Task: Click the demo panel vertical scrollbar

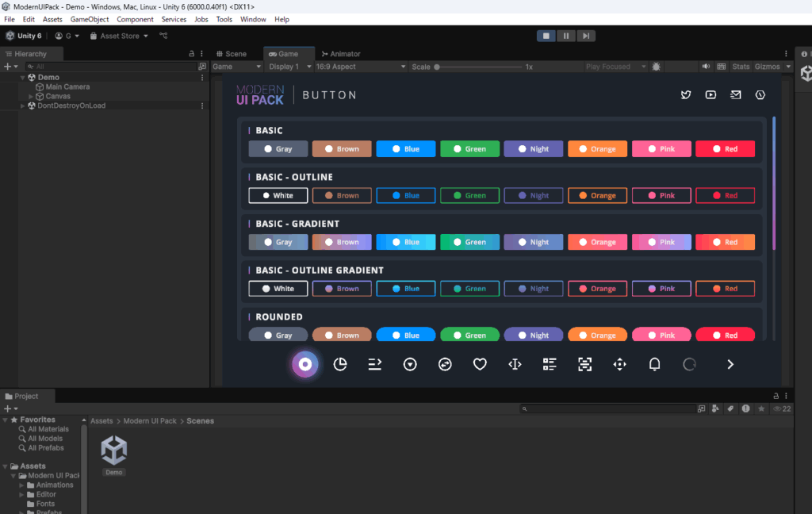Action: click(x=774, y=183)
